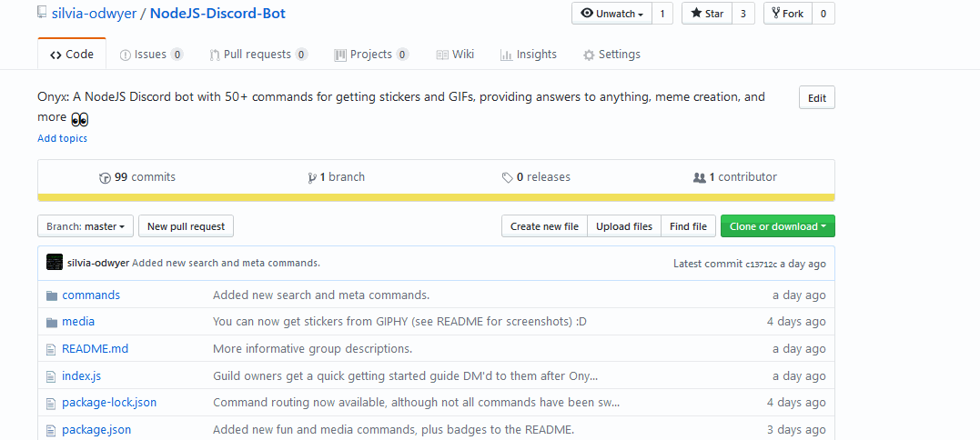Screen dimensions: 980x440
Task: Expand the Branch: master selector
Action: coord(86,226)
